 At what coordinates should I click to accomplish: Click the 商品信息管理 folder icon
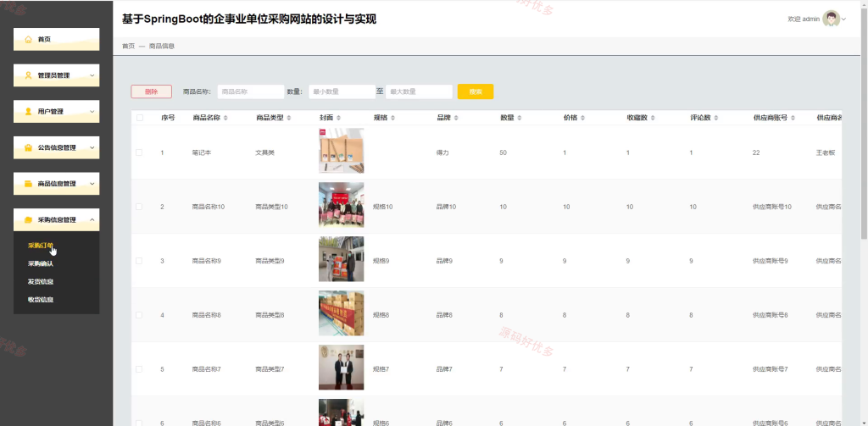pyautogui.click(x=28, y=184)
